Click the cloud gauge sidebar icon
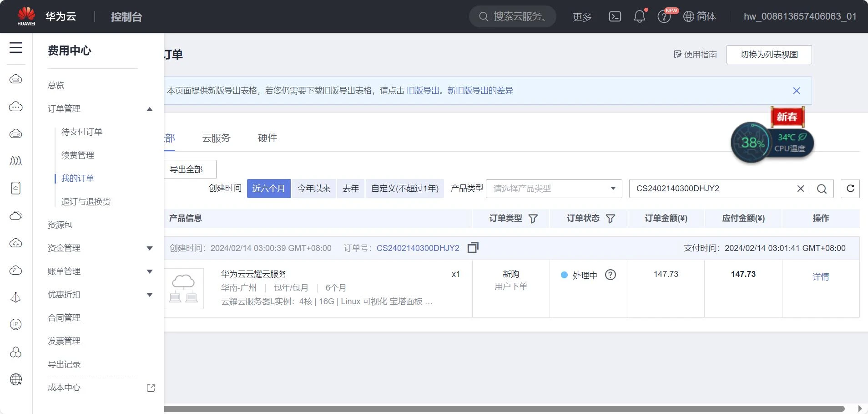The height and width of the screenshot is (414, 868). pos(16,270)
